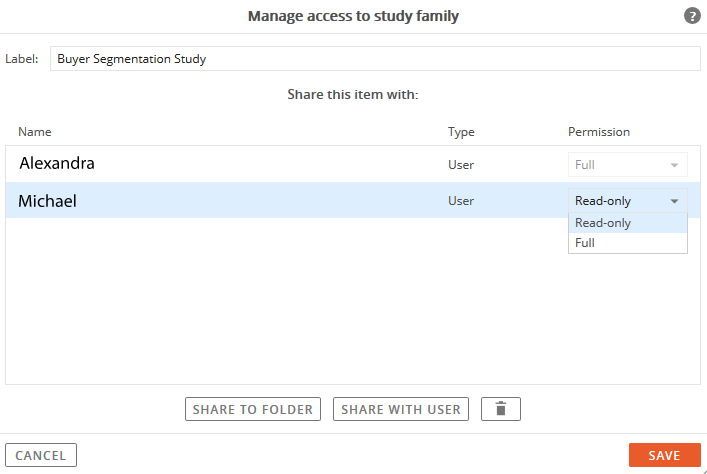Click User type in Michael's row

461,201
